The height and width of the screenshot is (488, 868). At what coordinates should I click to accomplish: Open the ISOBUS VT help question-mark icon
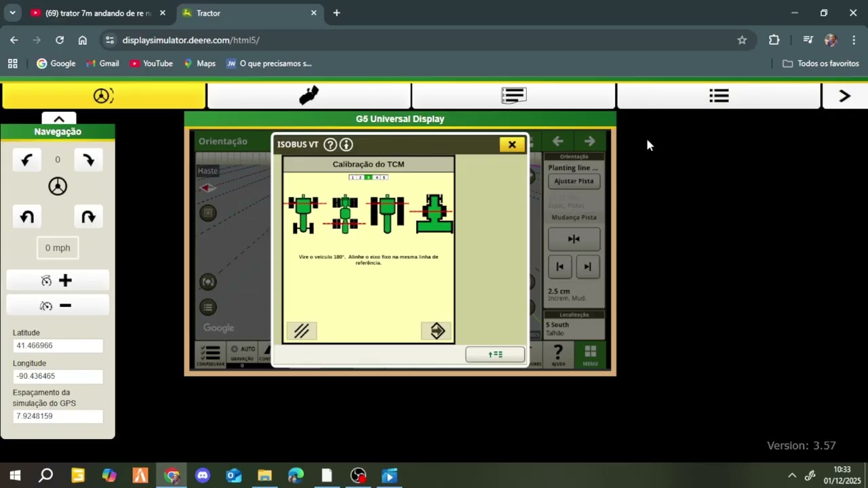[x=330, y=144]
